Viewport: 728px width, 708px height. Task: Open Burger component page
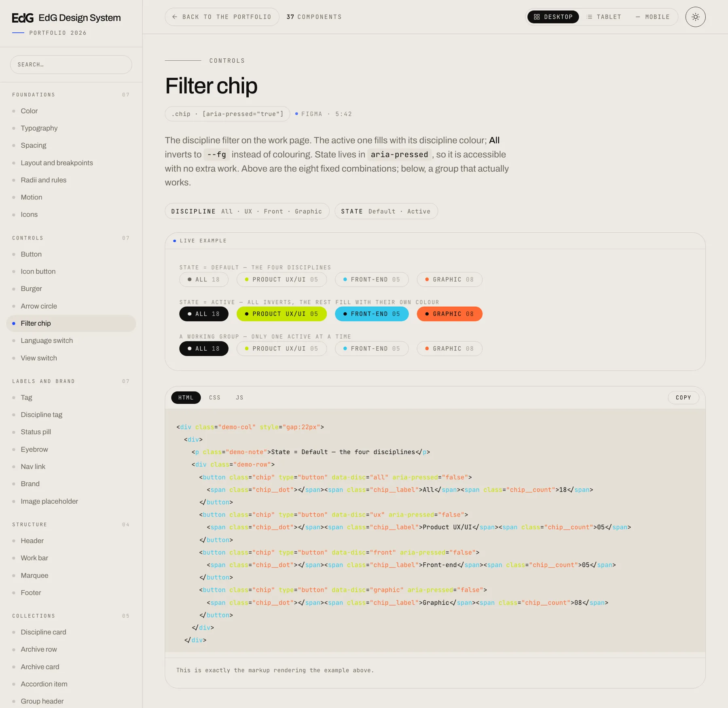[71, 289]
